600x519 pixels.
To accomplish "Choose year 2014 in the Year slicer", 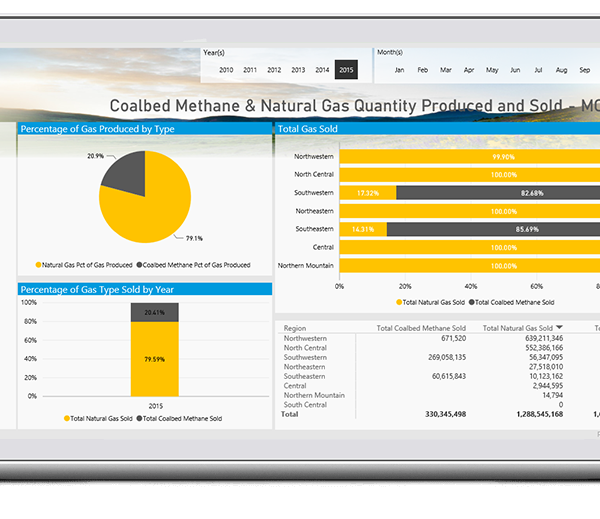I will pos(322,70).
